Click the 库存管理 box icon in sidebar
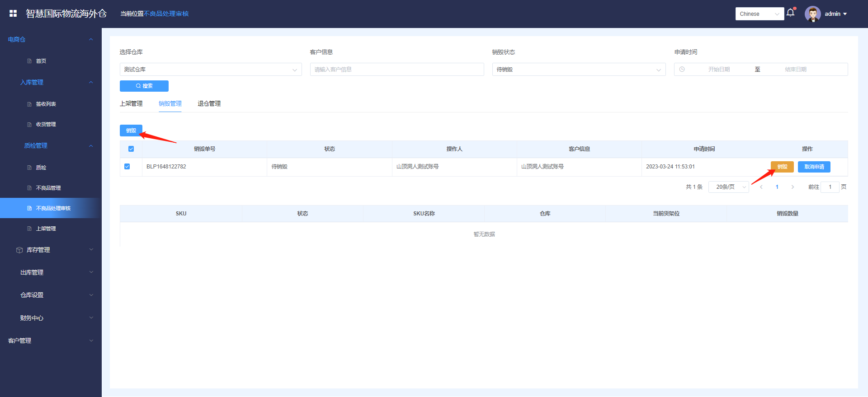The width and height of the screenshot is (868, 397). point(19,250)
